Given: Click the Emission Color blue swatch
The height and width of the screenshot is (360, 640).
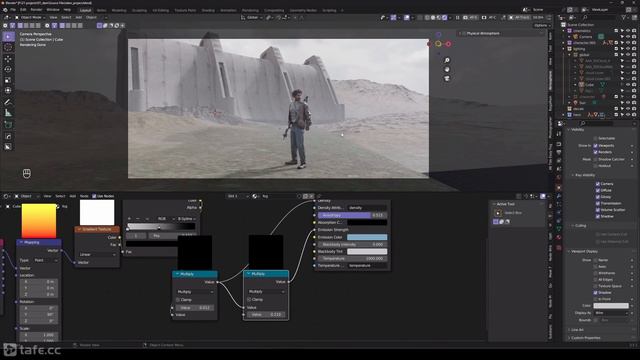Looking at the screenshot, I should (367, 237).
